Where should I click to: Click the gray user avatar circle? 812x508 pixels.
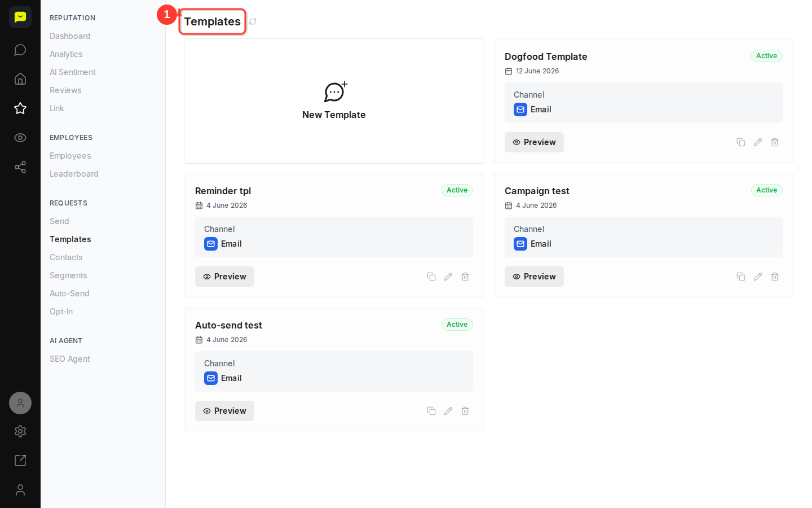coord(20,403)
